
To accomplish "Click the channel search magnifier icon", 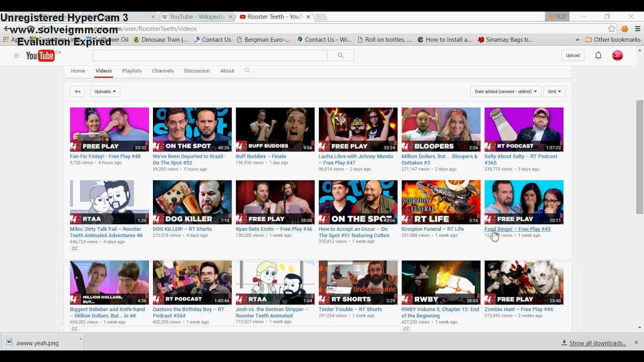I will [x=248, y=70].
